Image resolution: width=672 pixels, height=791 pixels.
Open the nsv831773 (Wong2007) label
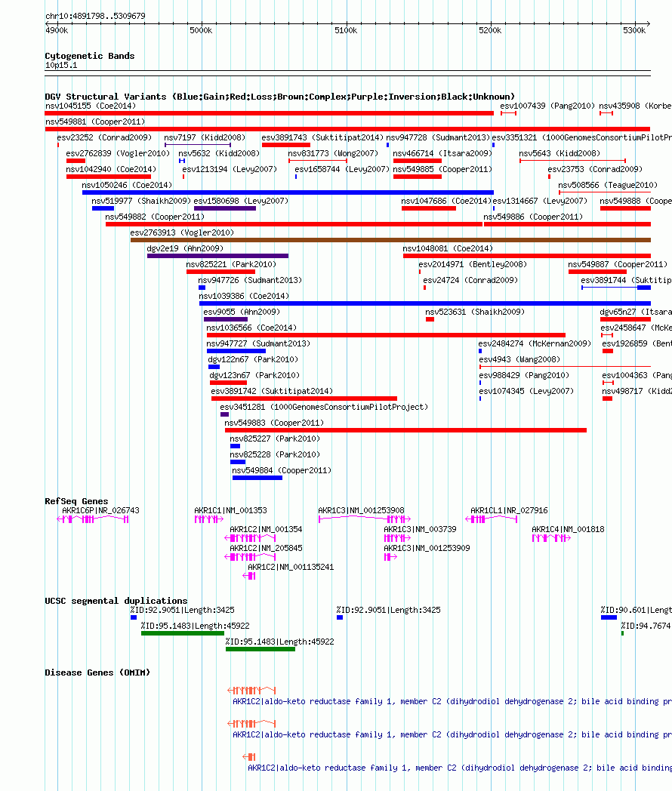[x=333, y=153]
